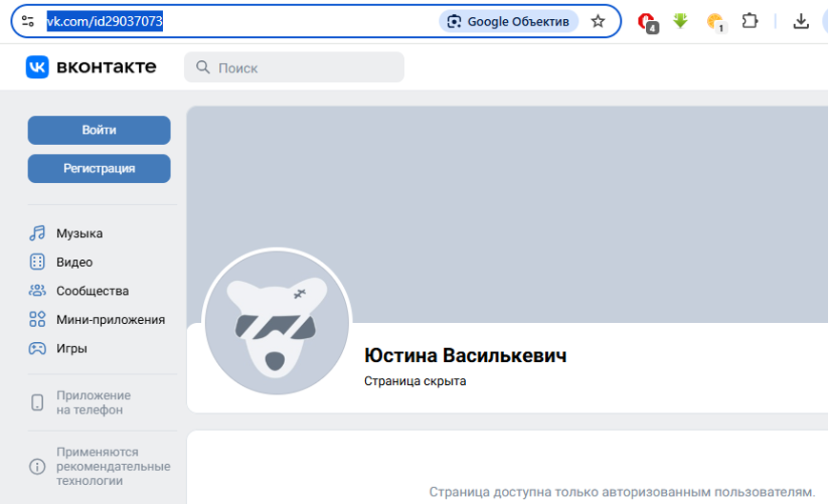Viewport: 829px width, 504px height.
Task: Go to the ВКонтакте home logo
Action: (91, 67)
